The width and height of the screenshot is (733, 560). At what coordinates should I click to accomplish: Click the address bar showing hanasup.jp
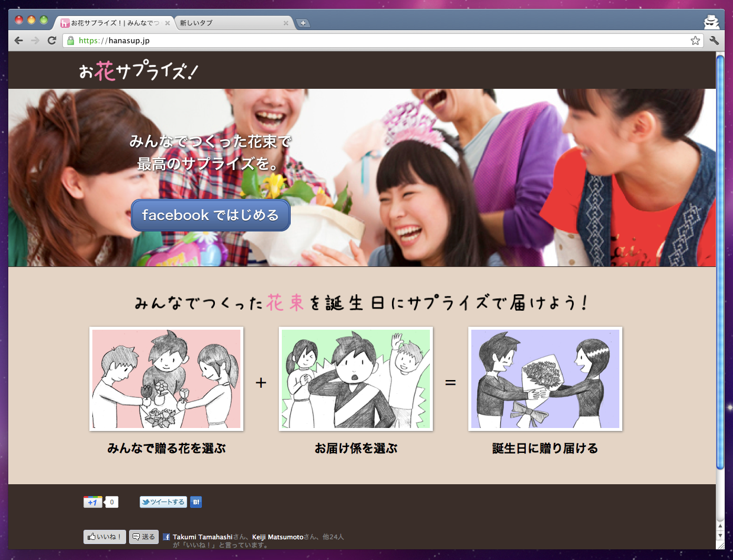[383, 41]
